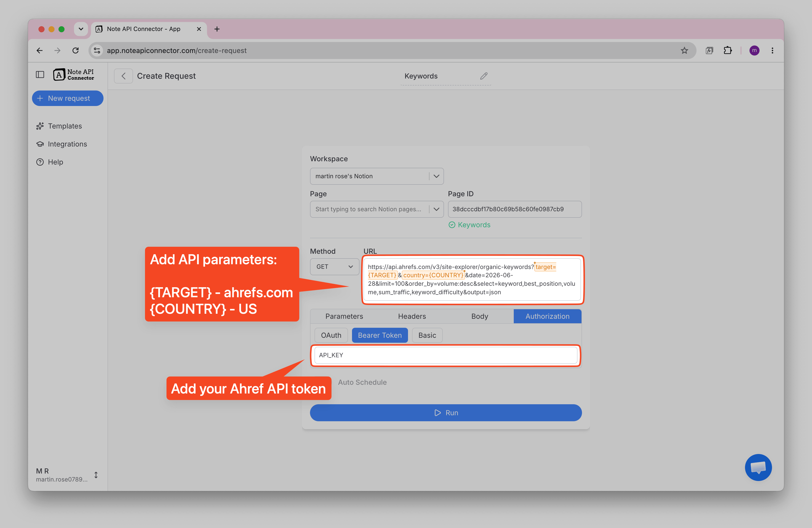Toggle the sidebar panel icon
Screen dimensions: 812x528
pos(40,74)
